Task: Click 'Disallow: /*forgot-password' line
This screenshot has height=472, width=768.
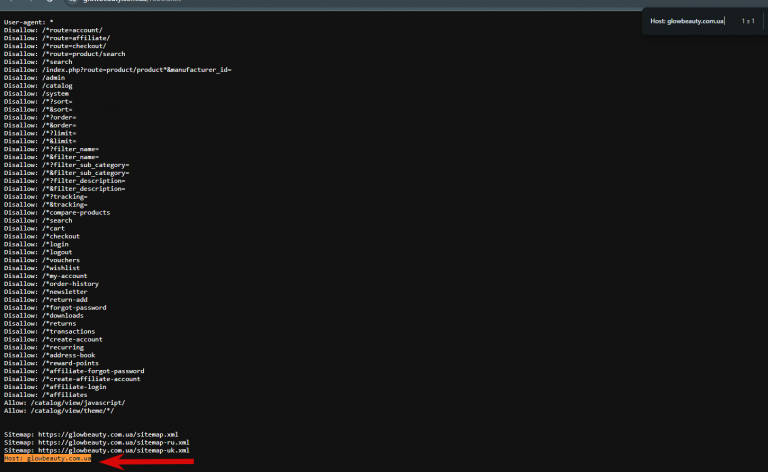Action: click(55, 307)
